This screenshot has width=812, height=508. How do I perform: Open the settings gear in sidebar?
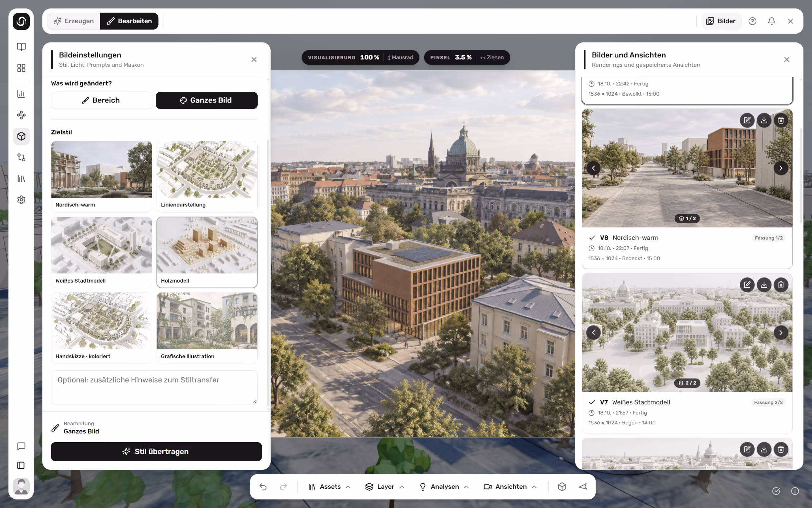coord(21,200)
